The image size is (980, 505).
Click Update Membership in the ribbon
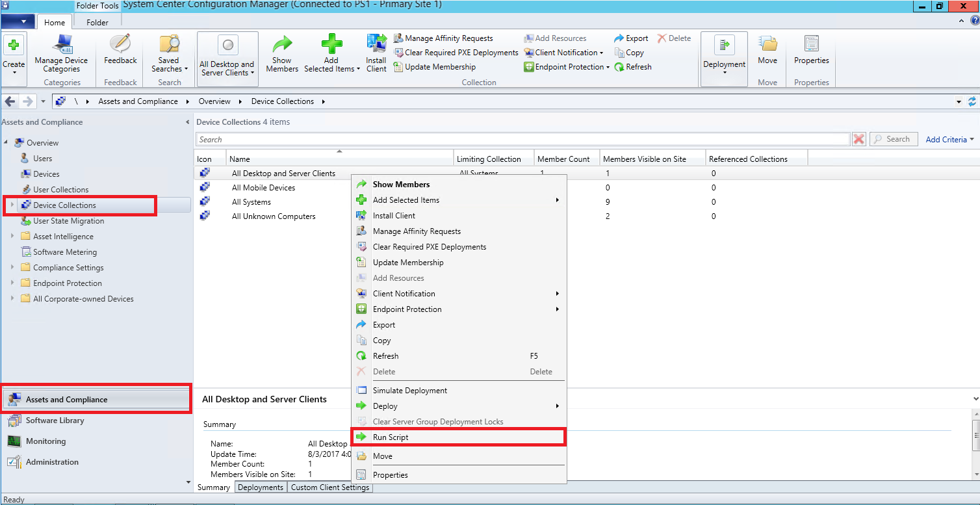click(x=434, y=67)
